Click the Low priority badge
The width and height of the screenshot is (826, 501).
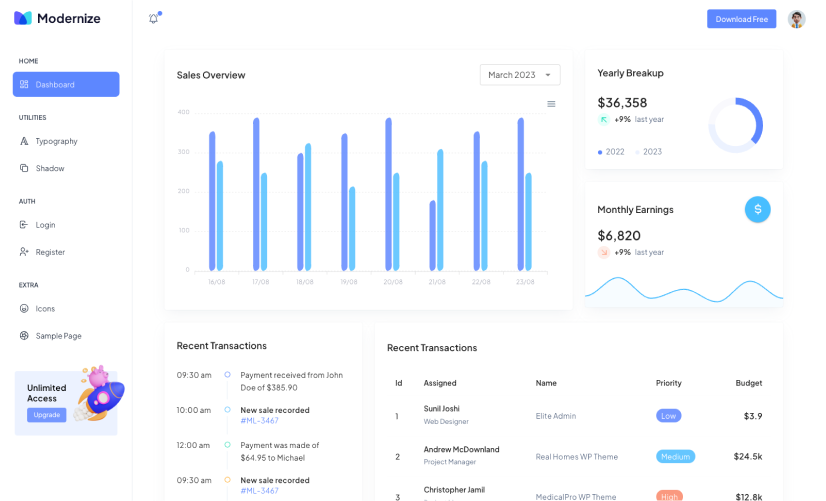668,416
